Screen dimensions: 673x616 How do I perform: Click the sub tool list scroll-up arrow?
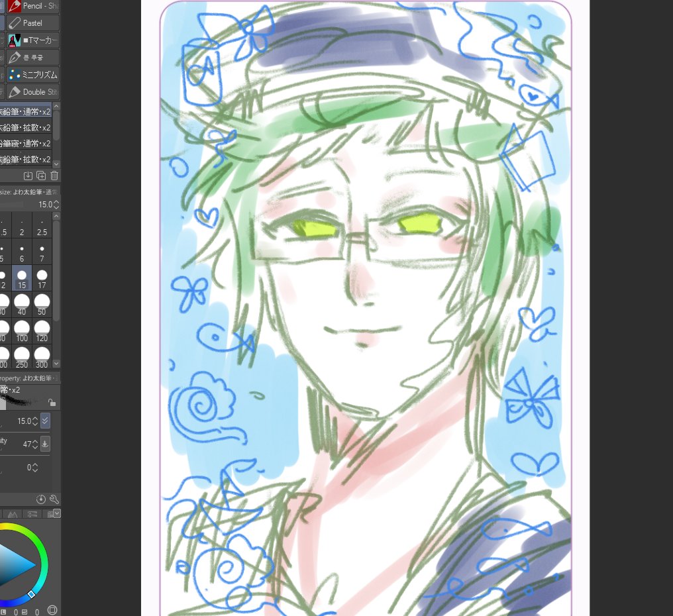click(56, 106)
